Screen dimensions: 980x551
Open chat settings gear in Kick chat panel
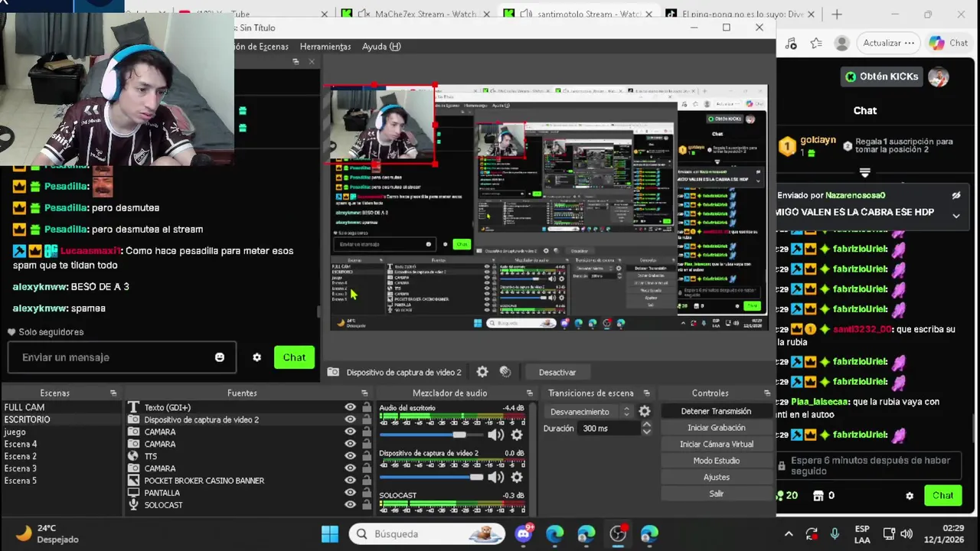coord(910,496)
